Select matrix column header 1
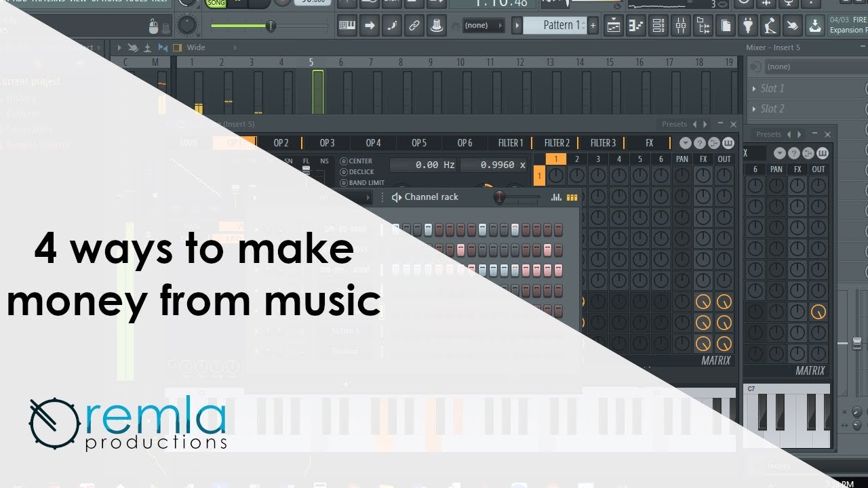This screenshot has width=868, height=488. pos(556,159)
